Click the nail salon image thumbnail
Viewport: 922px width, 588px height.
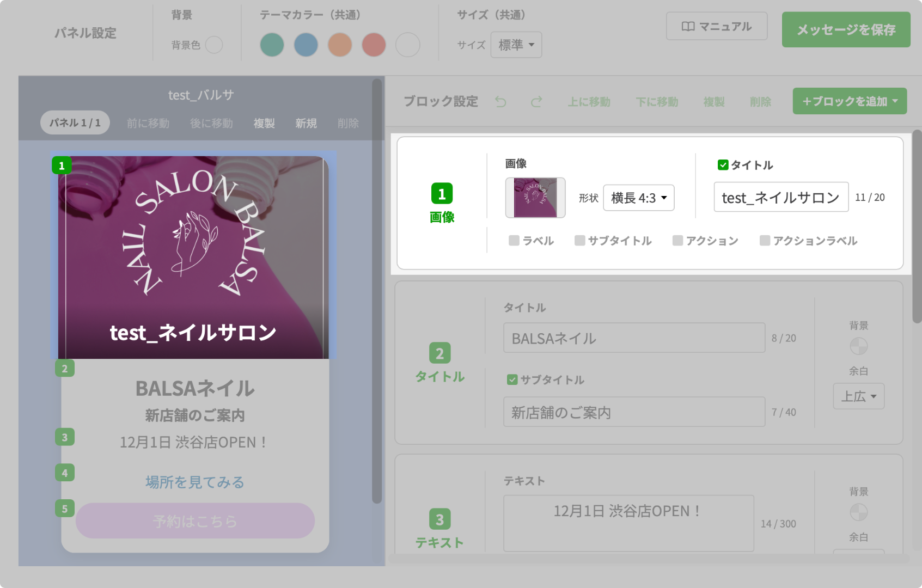[535, 198]
